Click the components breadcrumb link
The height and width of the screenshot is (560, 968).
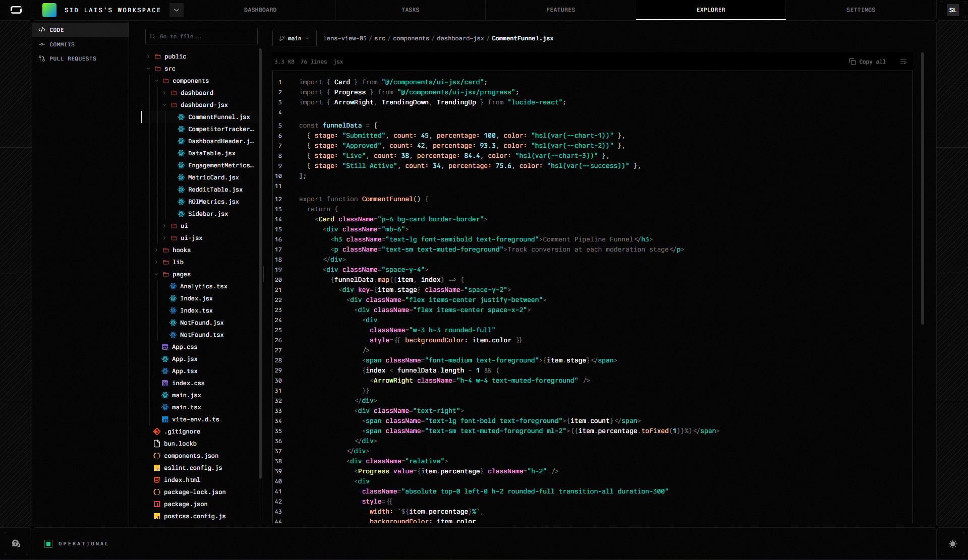tap(411, 38)
